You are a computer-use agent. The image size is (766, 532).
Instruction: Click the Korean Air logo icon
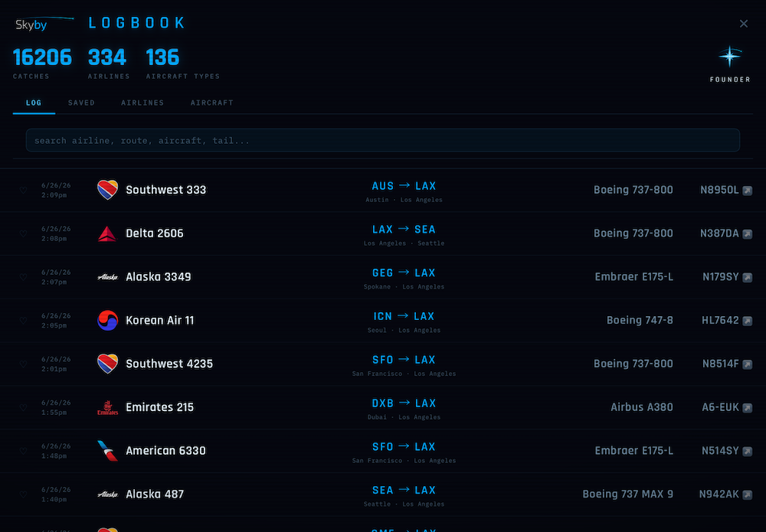pos(107,320)
